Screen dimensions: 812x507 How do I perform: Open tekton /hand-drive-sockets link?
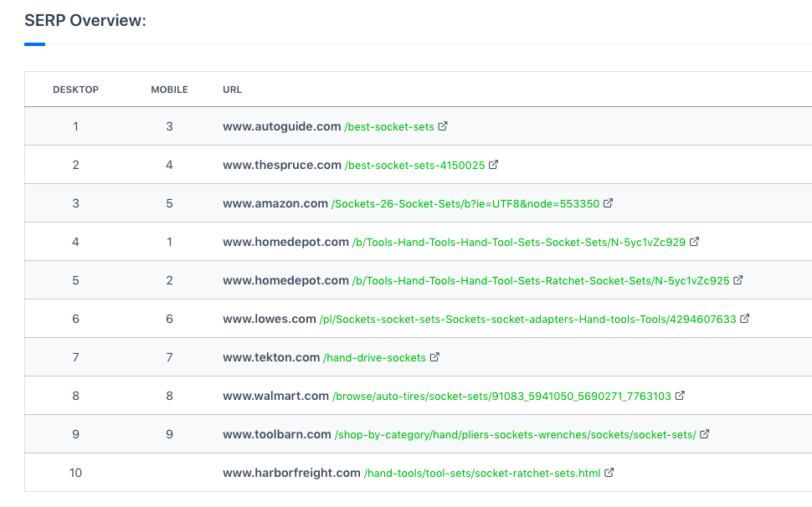pyautogui.click(x=374, y=357)
